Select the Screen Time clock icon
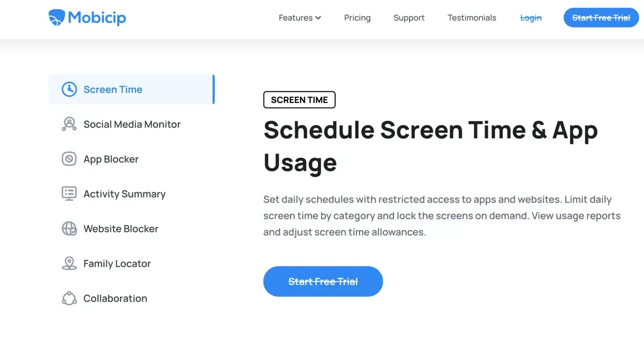Screen dimensions: 644x338 point(69,90)
